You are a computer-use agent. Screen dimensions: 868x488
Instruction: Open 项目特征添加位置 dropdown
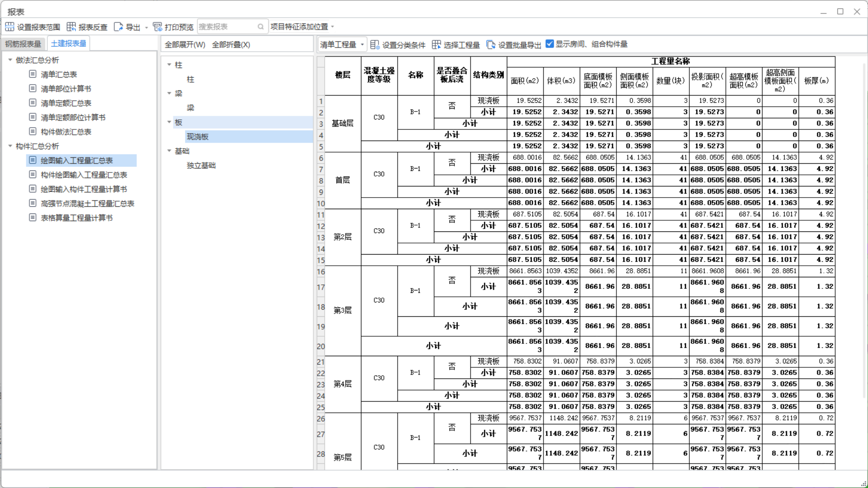point(302,27)
